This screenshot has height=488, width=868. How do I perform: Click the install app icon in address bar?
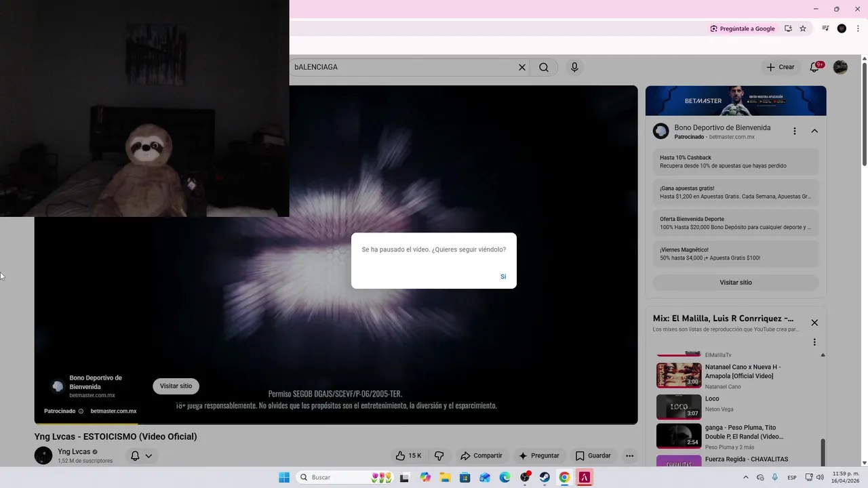tap(788, 28)
